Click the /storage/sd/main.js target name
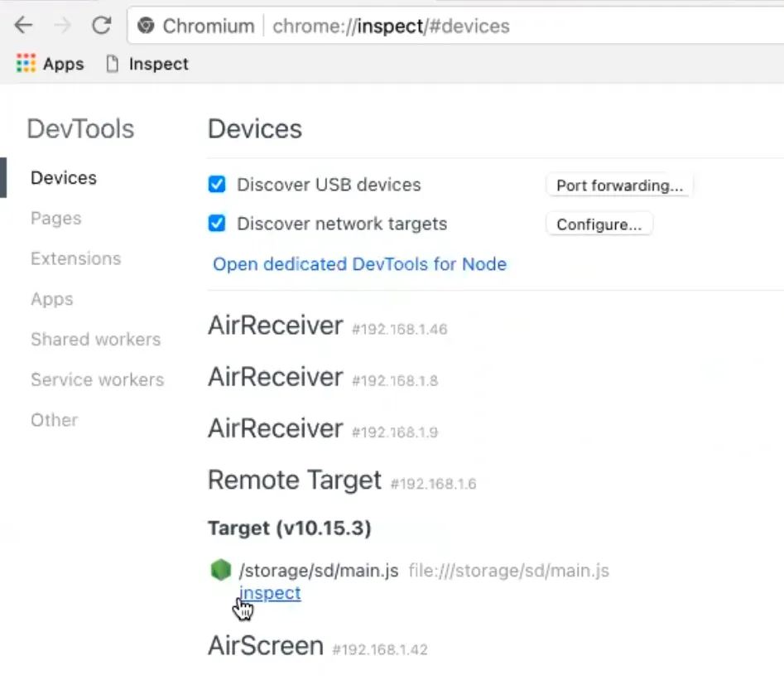 click(x=319, y=571)
